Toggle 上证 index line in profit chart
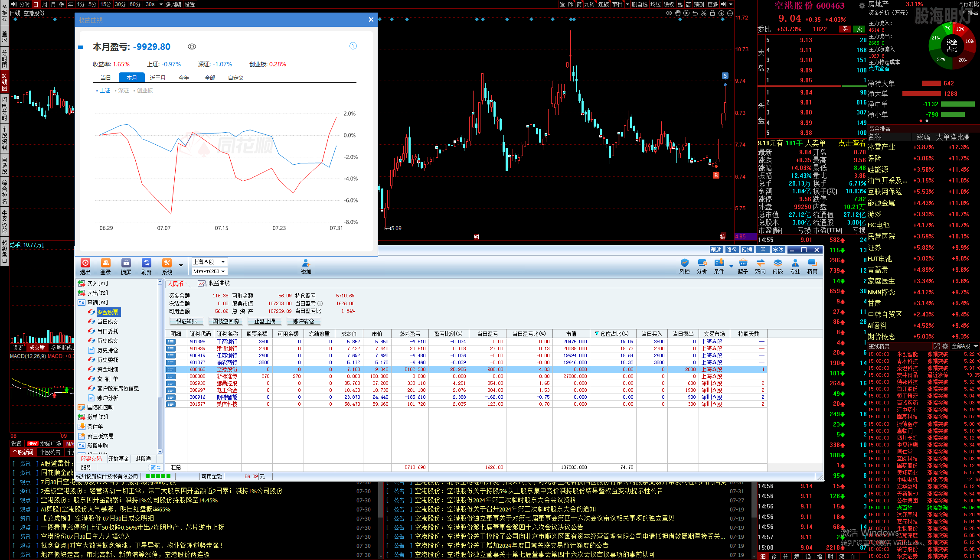Screen dimensions: 980x560 (103, 91)
